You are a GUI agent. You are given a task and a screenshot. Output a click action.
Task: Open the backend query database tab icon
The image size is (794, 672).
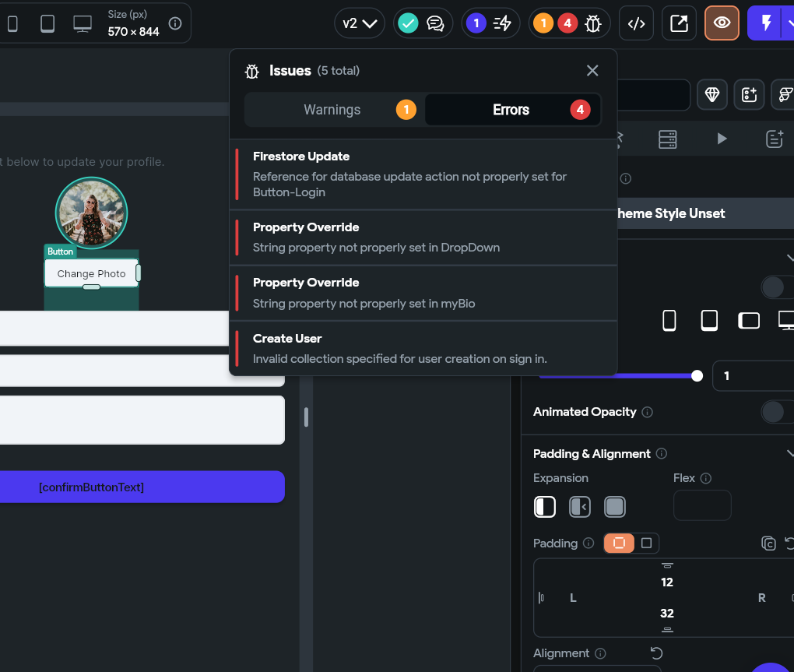(667, 139)
